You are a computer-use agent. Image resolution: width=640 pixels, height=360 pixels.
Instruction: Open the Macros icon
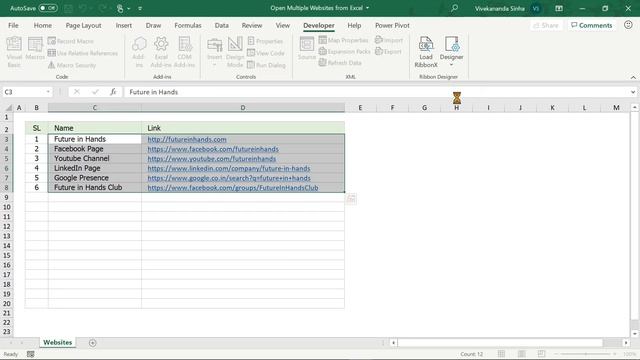point(35,48)
